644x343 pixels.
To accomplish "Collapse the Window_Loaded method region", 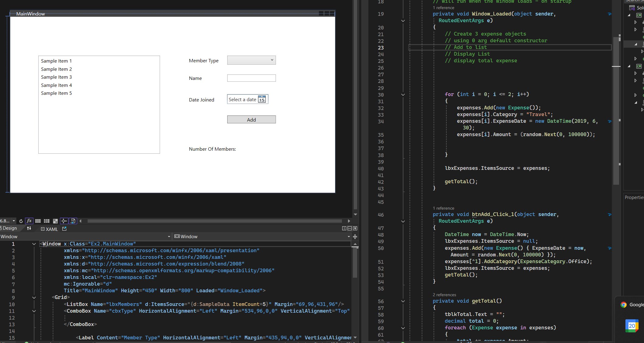I will tap(403, 21).
